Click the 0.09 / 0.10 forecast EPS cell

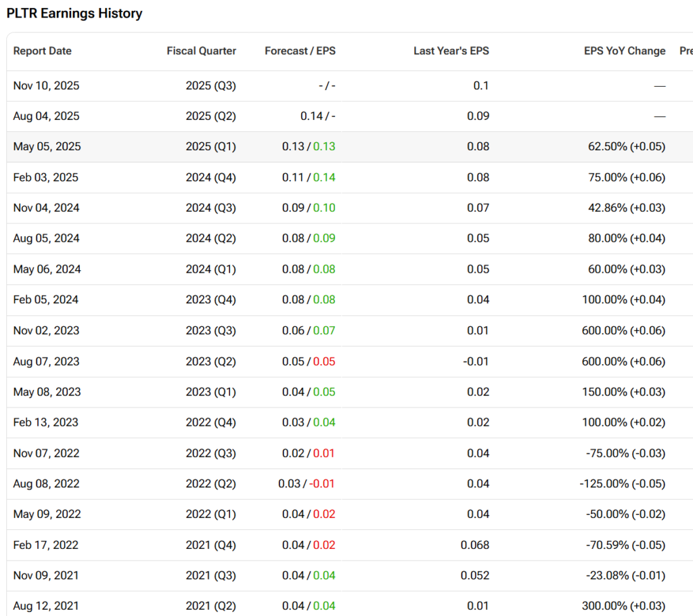tap(309, 208)
